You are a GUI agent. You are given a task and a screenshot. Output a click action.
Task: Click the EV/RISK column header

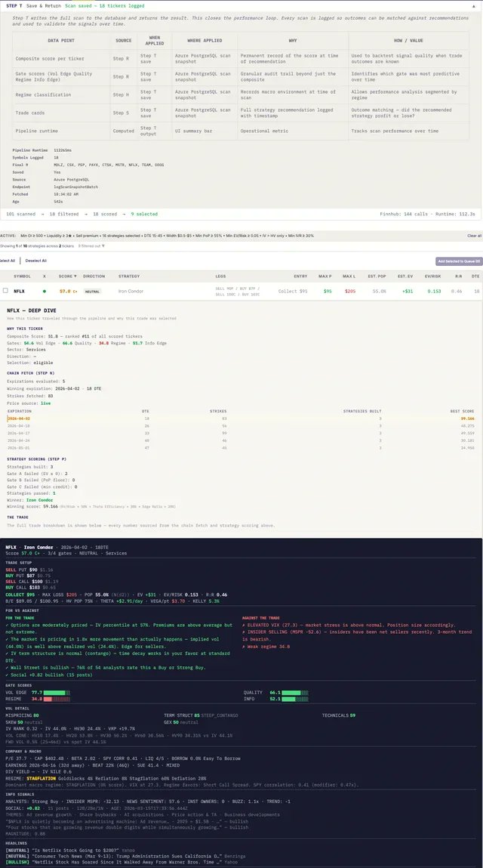click(x=432, y=276)
